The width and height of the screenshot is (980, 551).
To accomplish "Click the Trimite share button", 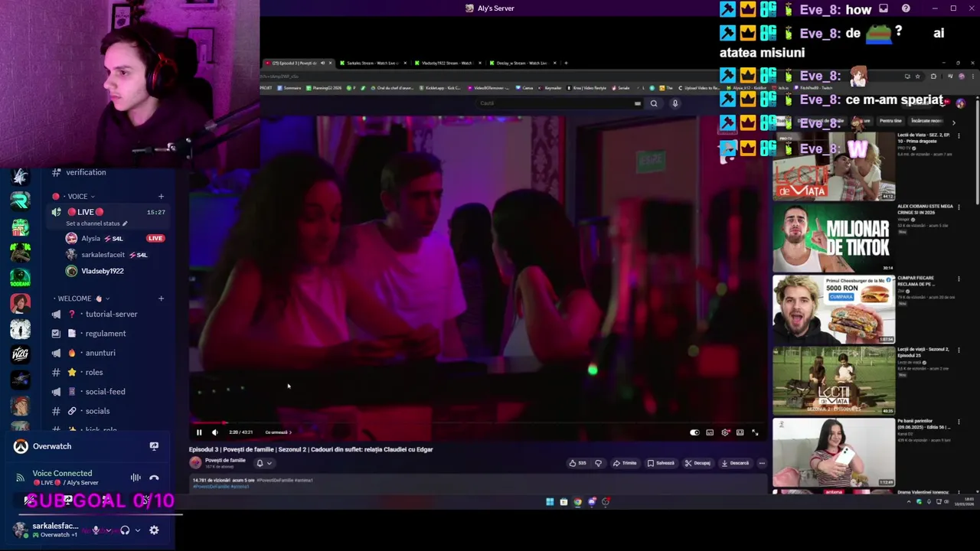I will tap(625, 463).
